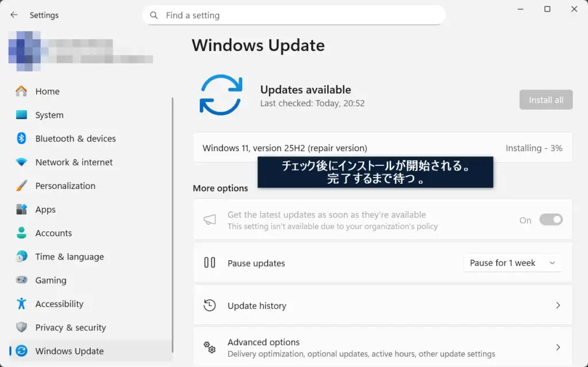The height and width of the screenshot is (367, 588).
Task: Click the back arrow in Settings
Action: pyautogui.click(x=14, y=15)
